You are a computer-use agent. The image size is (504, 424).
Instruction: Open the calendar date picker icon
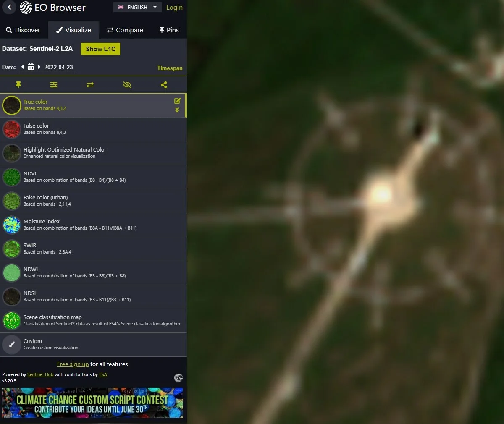pos(31,67)
